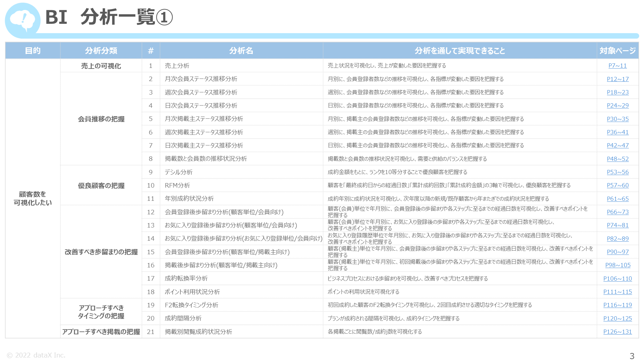
Task: Click the 分析名 column header
Action: [x=241, y=51]
